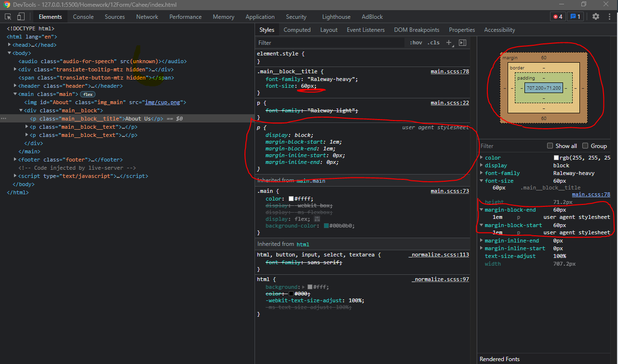Open background-color #00b0b0 swatch
This screenshot has width=618, height=364.
point(326,226)
